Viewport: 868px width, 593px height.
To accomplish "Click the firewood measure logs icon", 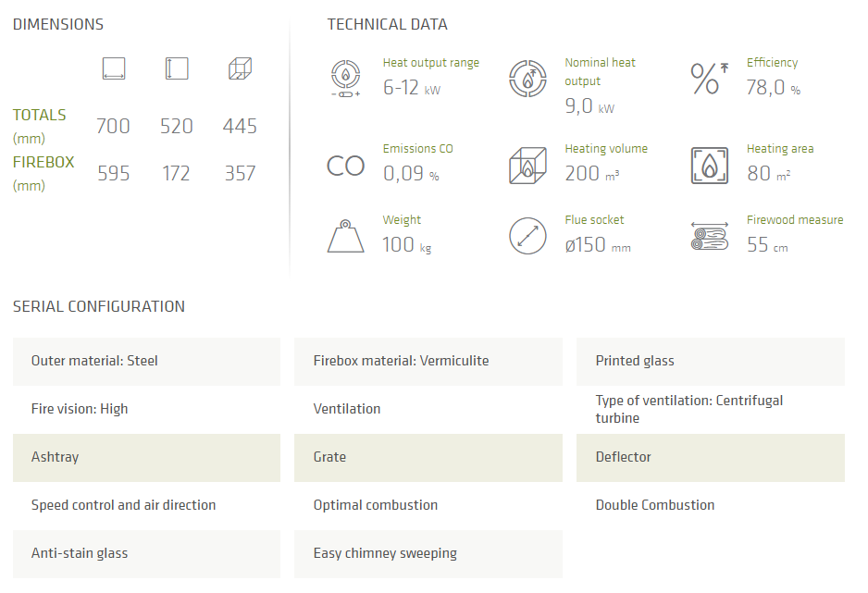I will pyautogui.click(x=709, y=237).
